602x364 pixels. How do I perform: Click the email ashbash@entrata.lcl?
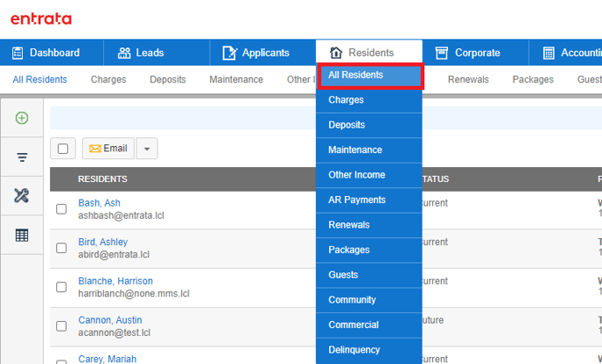pyautogui.click(x=121, y=215)
